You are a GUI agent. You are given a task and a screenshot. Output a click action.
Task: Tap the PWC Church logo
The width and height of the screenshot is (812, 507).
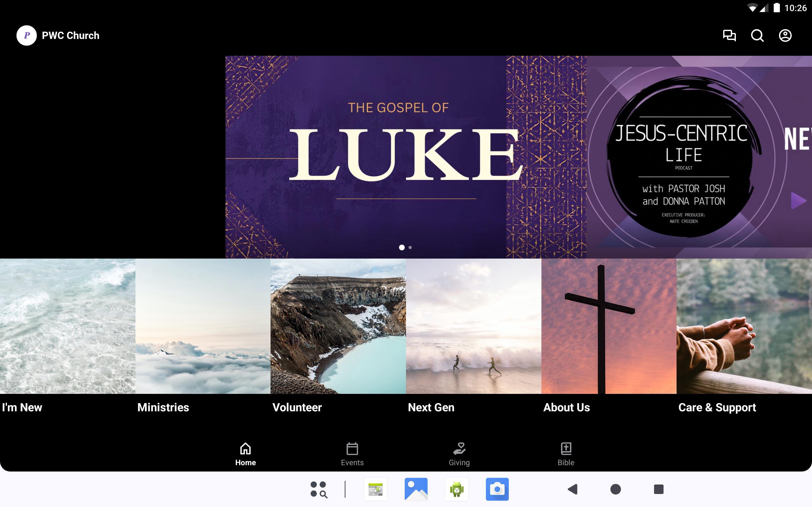27,35
